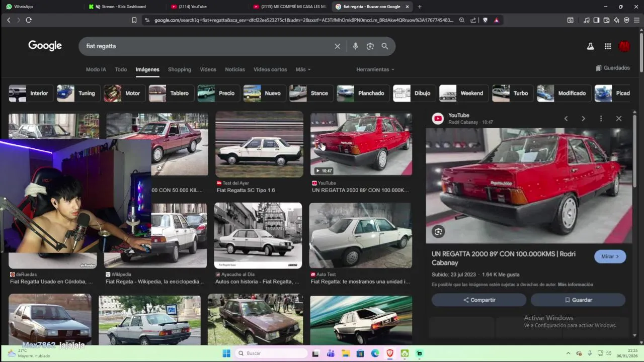Close the image preview panel

tap(619, 119)
